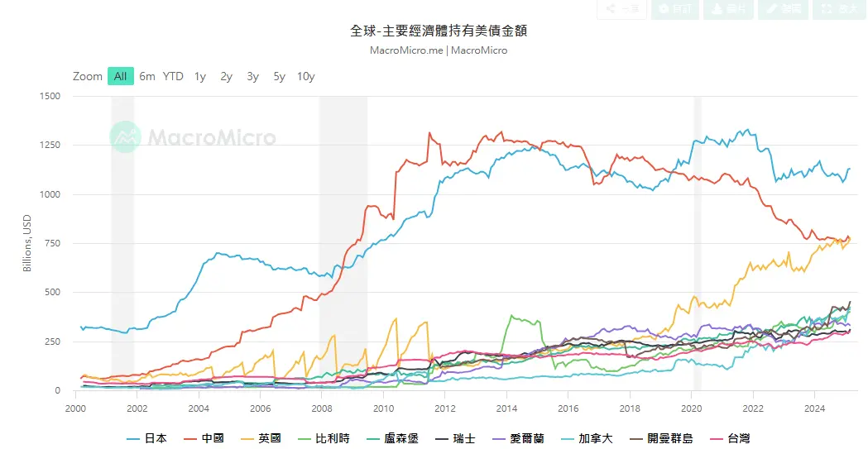Toggle 開曼群島 legend entry
This screenshot has width=868, height=449.
661,438
